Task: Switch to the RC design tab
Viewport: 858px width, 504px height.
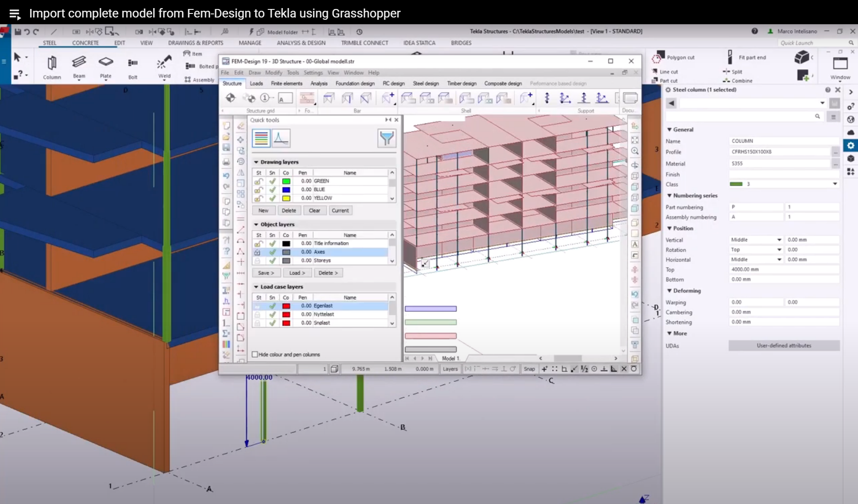Action: pos(393,83)
